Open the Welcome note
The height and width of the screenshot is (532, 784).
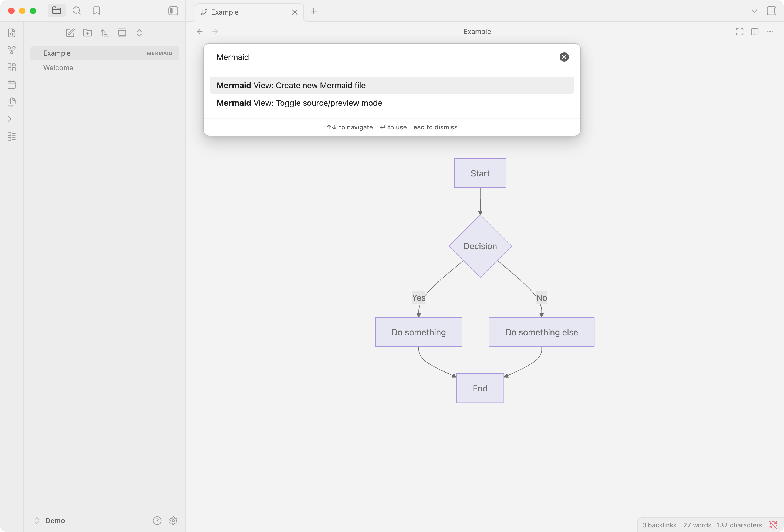tap(58, 68)
